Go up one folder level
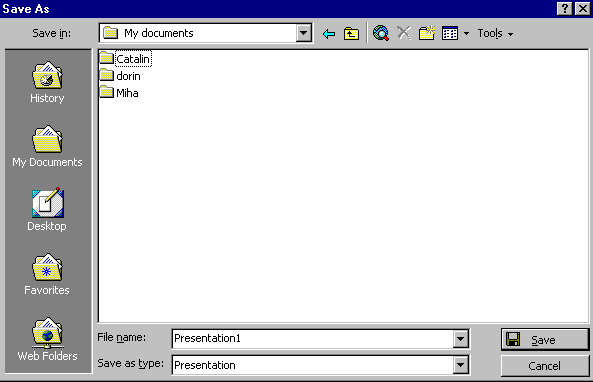Screen dimensions: 593x382 coord(351,34)
